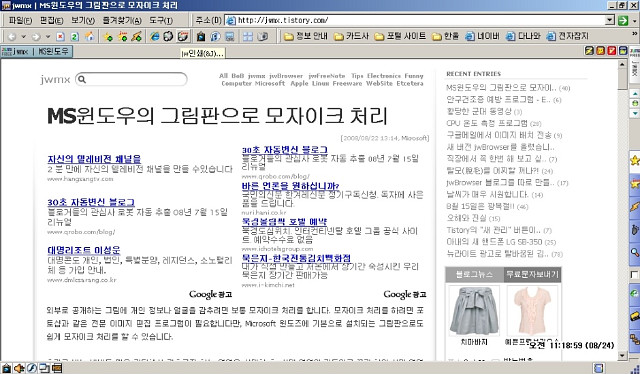
Task: Click the speaker icon in bottom-left status bar
Action: pyautogui.click(x=19, y=368)
